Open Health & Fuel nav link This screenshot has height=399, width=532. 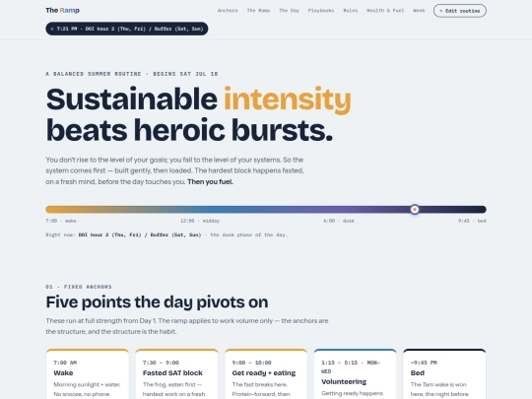tap(385, 11)
